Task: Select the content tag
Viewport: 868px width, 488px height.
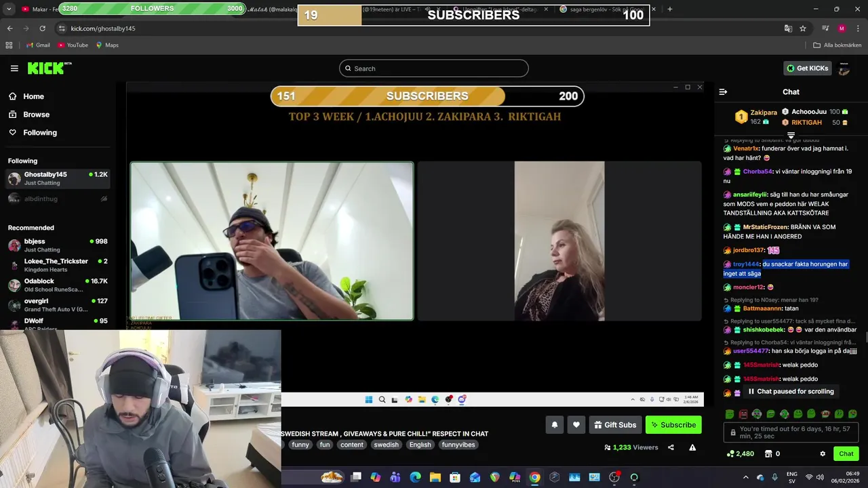Action: [x=352, y=445]
